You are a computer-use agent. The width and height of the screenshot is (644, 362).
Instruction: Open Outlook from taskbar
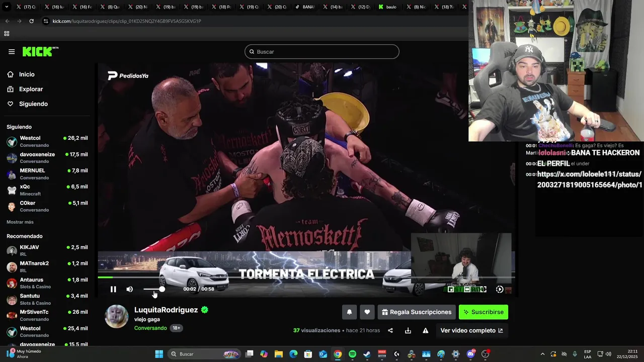click(x=323, y=354)
